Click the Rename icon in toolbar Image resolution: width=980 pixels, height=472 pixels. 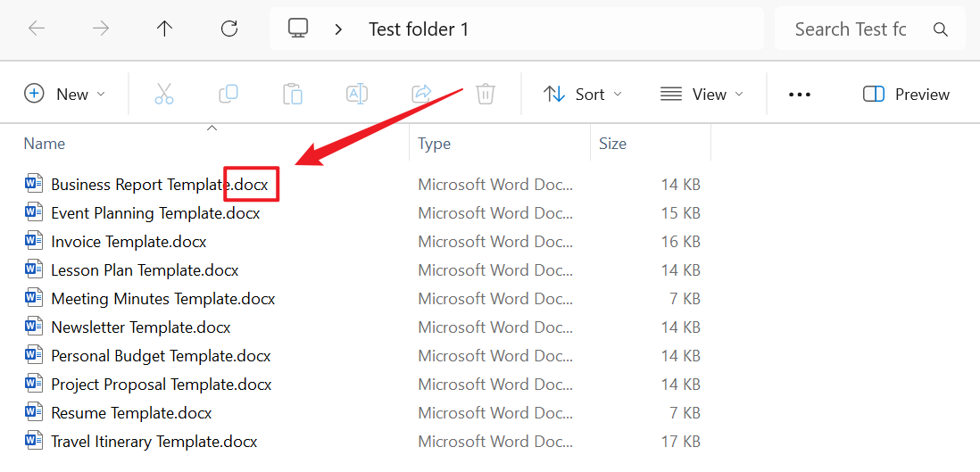[x=357, y=94]
